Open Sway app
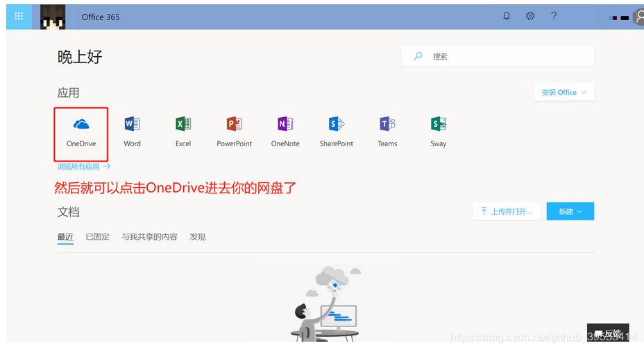 click(438, 132)
